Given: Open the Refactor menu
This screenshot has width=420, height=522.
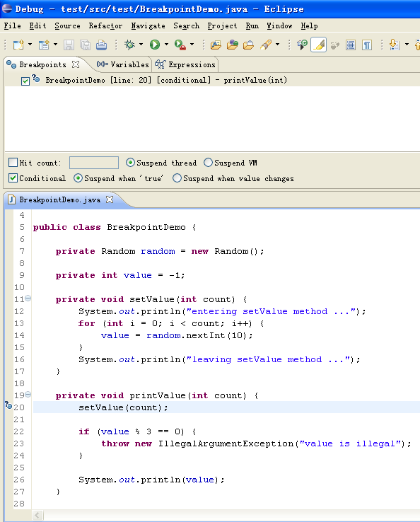Looking at the screenshot, I should click(x=105, y=26).
